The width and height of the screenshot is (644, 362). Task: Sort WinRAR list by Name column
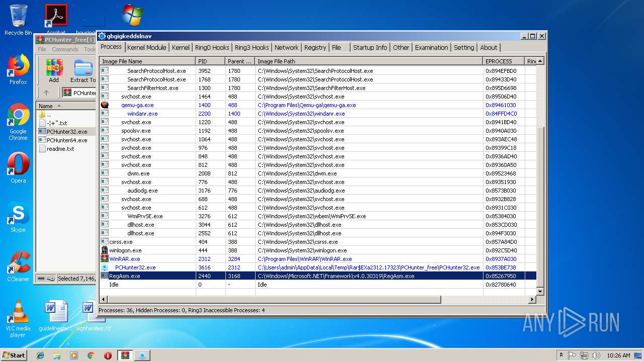(65, 106)
